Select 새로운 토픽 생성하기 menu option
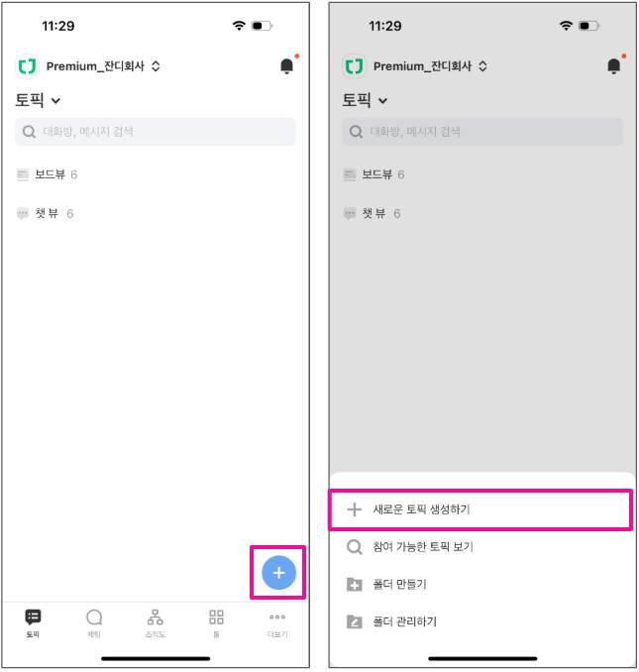The width and height of the screenshot is (639, 672). pos(480,509)
